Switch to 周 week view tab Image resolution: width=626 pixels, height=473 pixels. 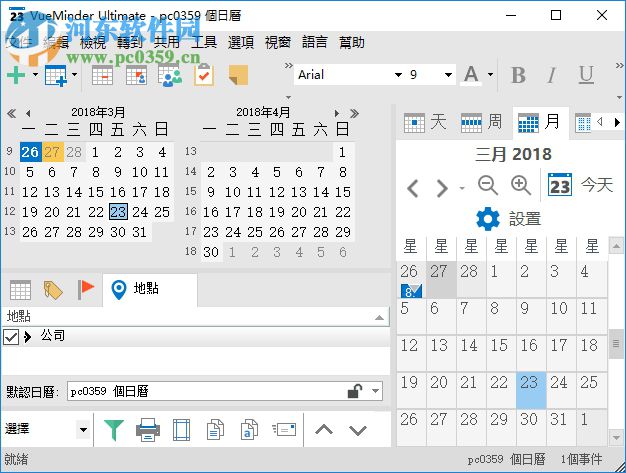point(481,122)
